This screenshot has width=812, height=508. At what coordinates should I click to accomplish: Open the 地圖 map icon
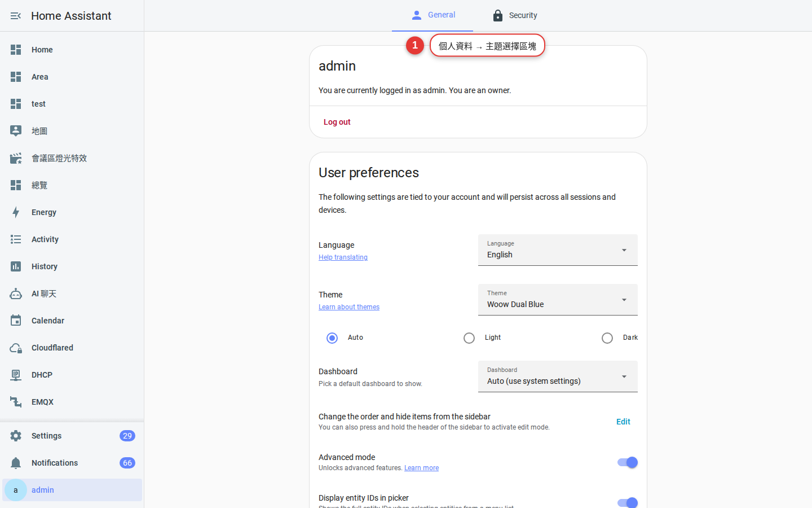coord(16,131)
